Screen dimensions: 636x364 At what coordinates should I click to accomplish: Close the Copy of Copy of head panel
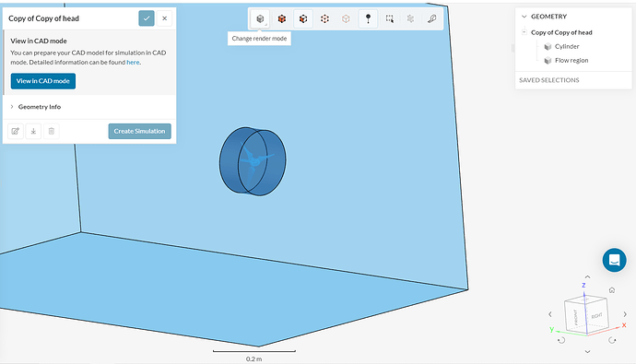coord(164,18)
